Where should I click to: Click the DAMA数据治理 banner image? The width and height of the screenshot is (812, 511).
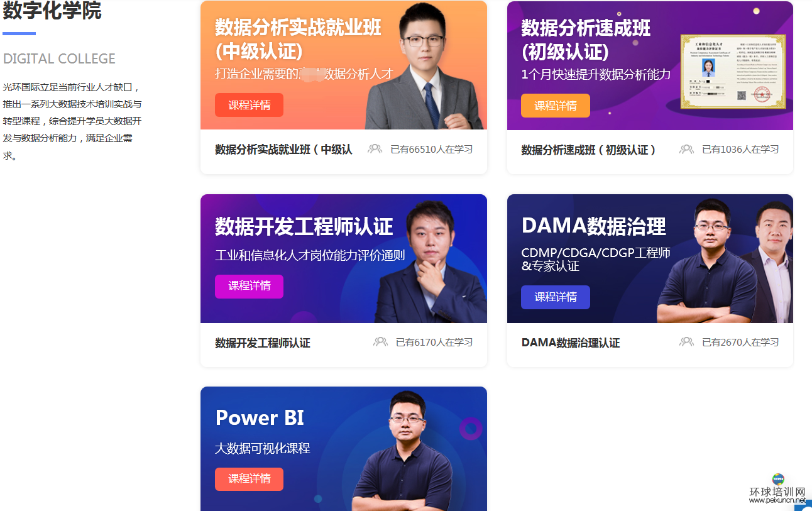(650, 258)
